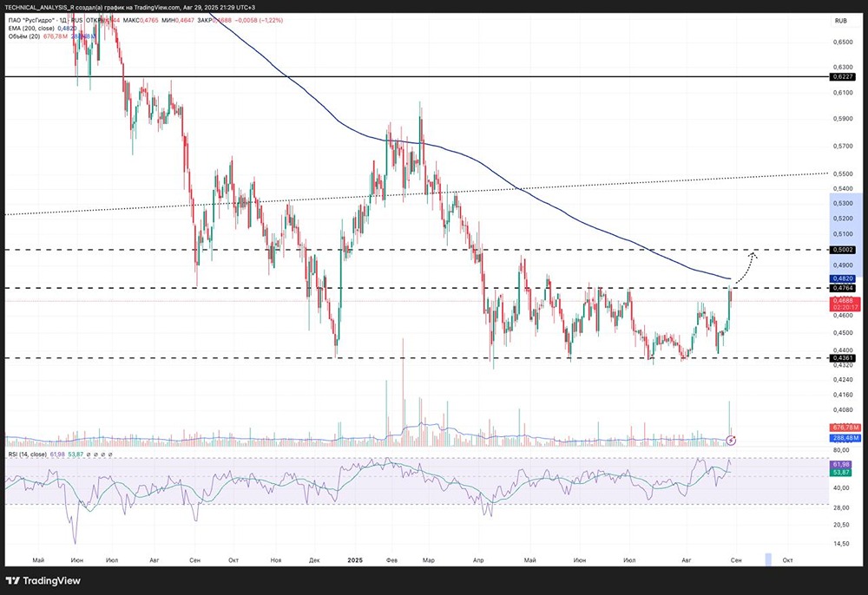Click the purple 61,98 RSI value label
Image resolution: width=868 pixels, height=595 pixels.
(841, 465)
